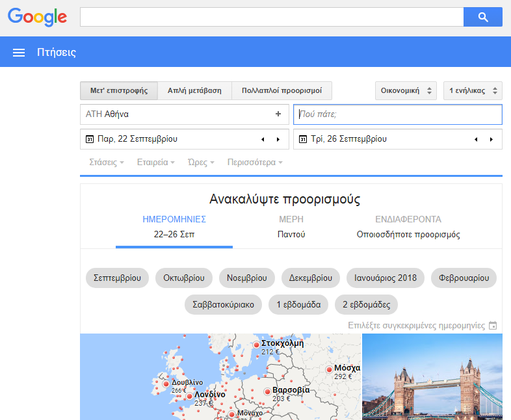This screenshot has height=420, width=511.
Task: Open the 1 ενήλικας passengers dropdown
Action: [473, 90]
